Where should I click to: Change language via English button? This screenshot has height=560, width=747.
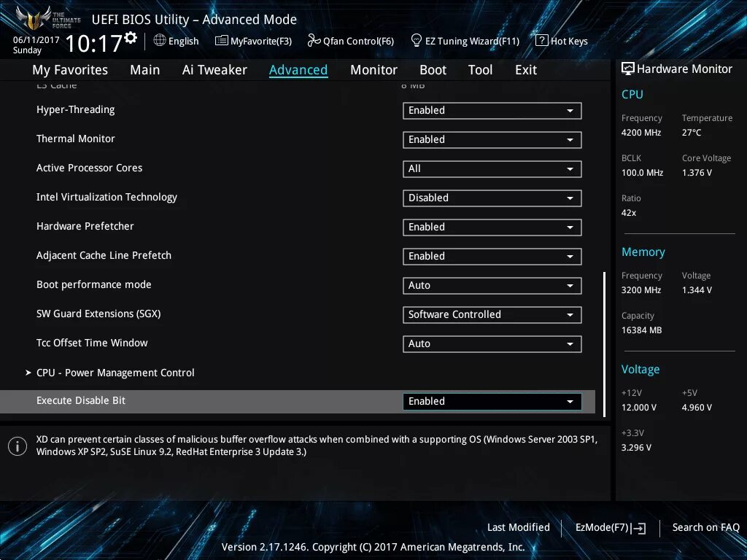[177, 41]
